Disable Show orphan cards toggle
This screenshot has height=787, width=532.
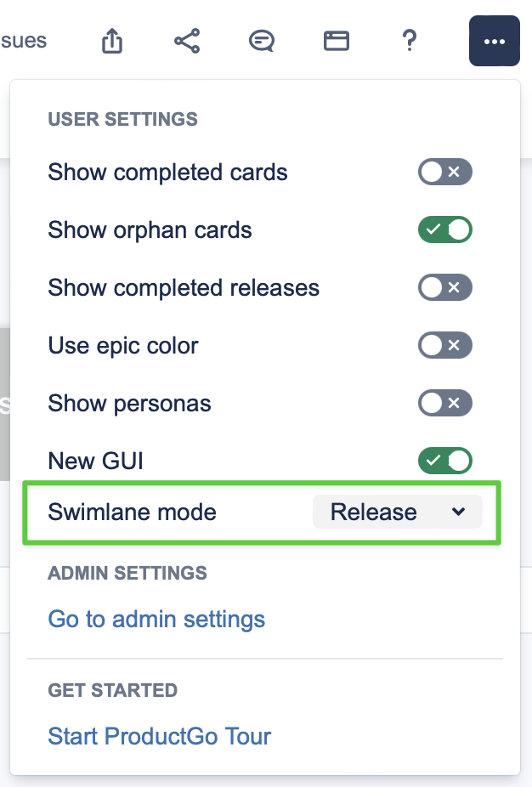tap(444, 230)
